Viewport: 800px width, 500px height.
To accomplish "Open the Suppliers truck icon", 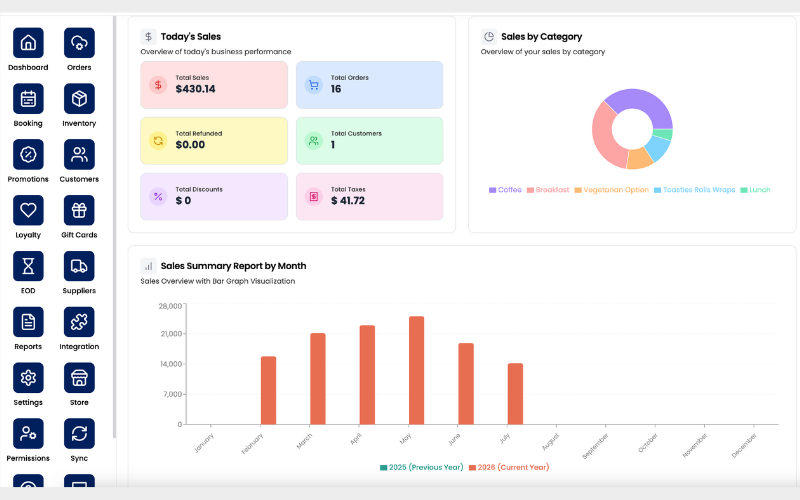I will coord(79,266).
